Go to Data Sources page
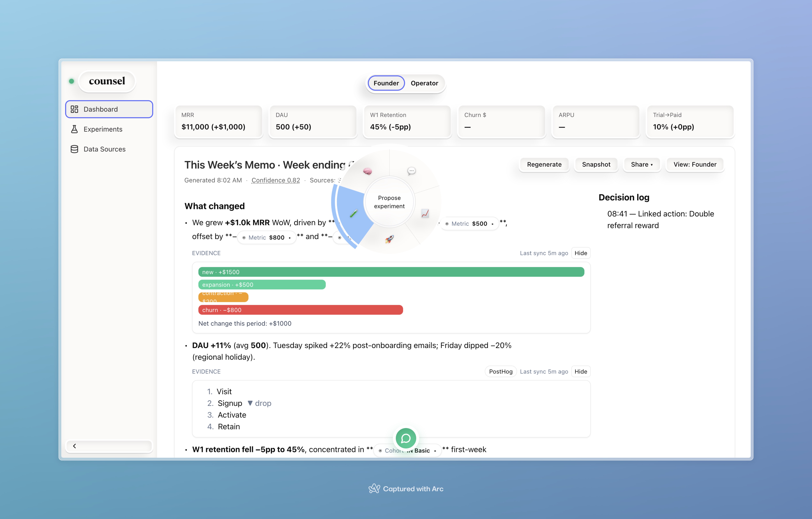The width and height of the screenshot is (812, 519). 104,149
